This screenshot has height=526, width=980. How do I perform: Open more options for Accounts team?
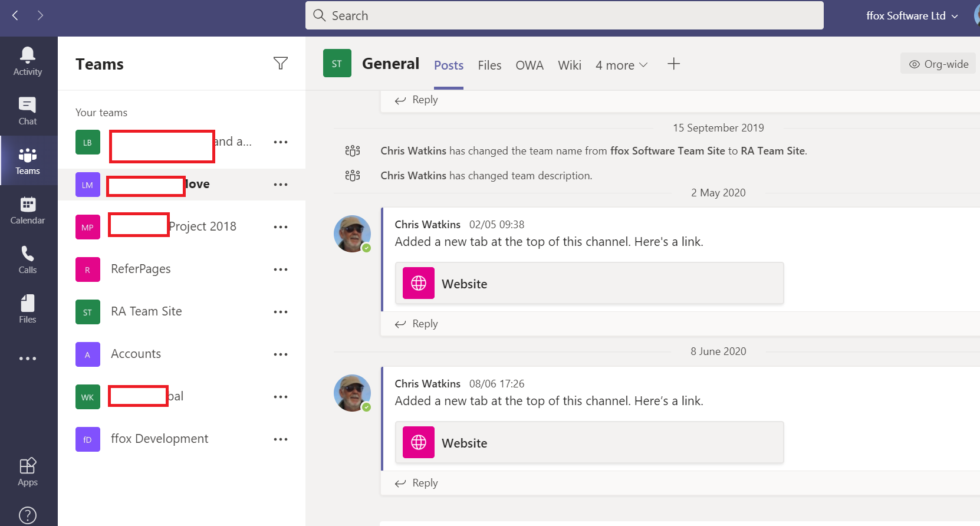pos(281,354)
